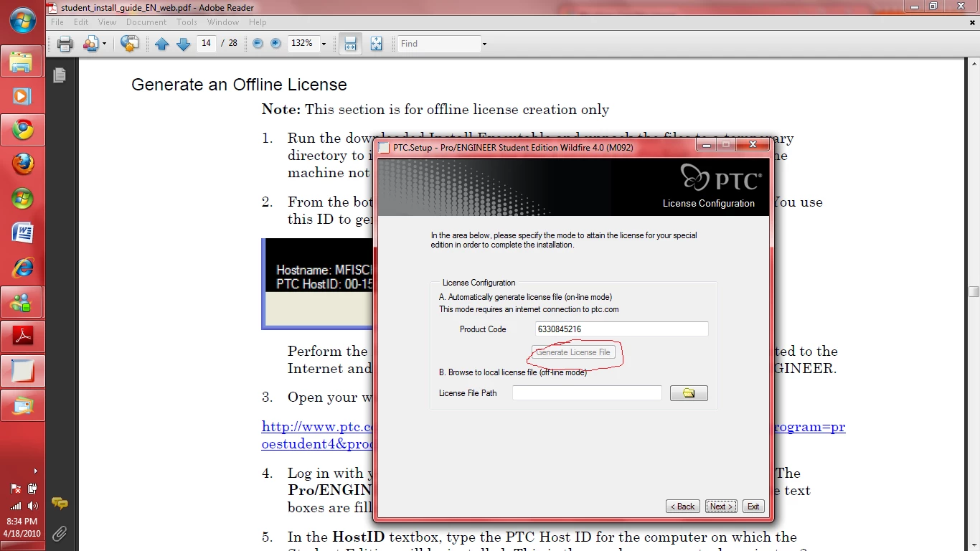This screenshot has height=551, width=980.
Task: Open the Pages panel in Reader sidebar
Action: point(60,75)
